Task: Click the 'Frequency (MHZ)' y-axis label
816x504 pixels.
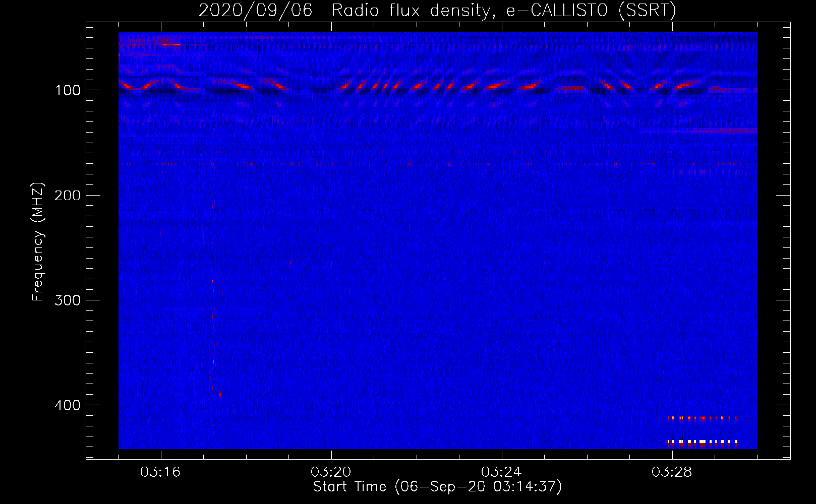Action: point(38,242)
